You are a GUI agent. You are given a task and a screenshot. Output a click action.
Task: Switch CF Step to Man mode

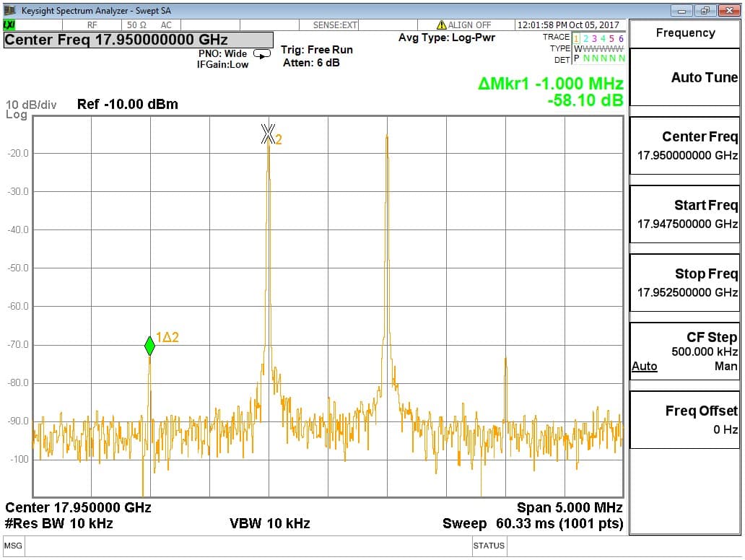click(726, 366)
